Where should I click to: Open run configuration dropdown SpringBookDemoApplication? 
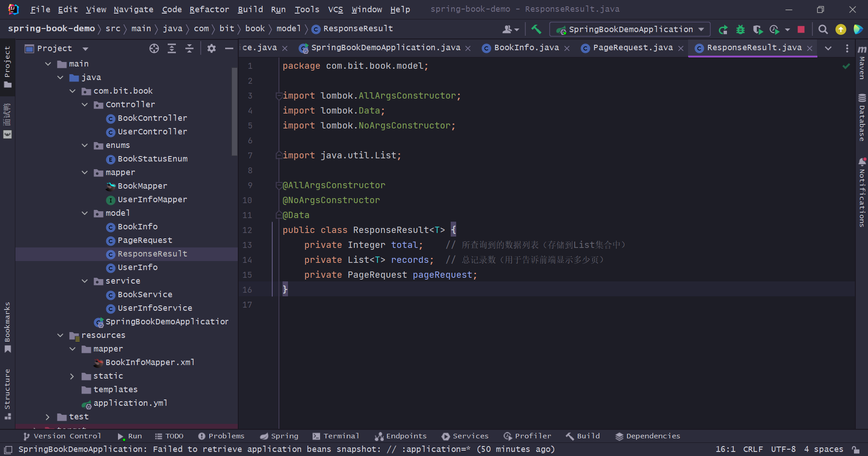pos(630,29)
